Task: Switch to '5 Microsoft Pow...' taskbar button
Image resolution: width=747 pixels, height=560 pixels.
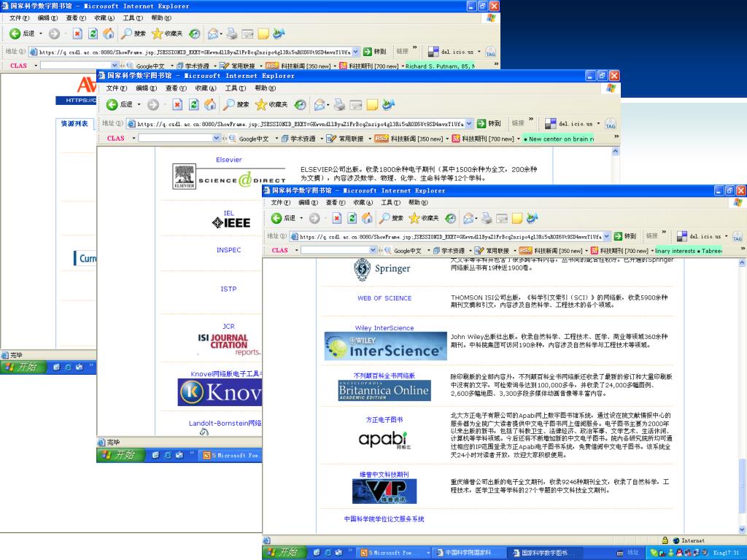Action: 394,553
